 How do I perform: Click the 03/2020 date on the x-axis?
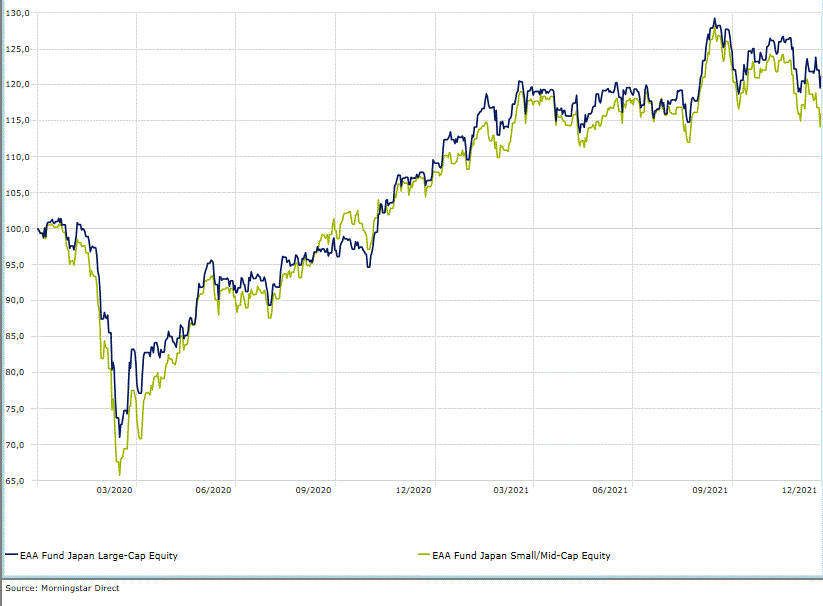coord(116,490)
